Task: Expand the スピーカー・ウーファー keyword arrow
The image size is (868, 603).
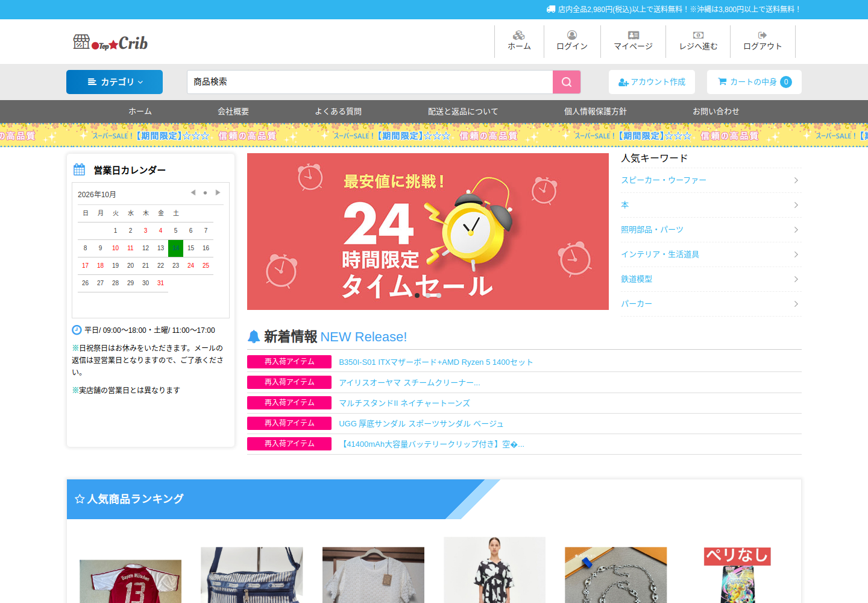Action: click(796, 180)
